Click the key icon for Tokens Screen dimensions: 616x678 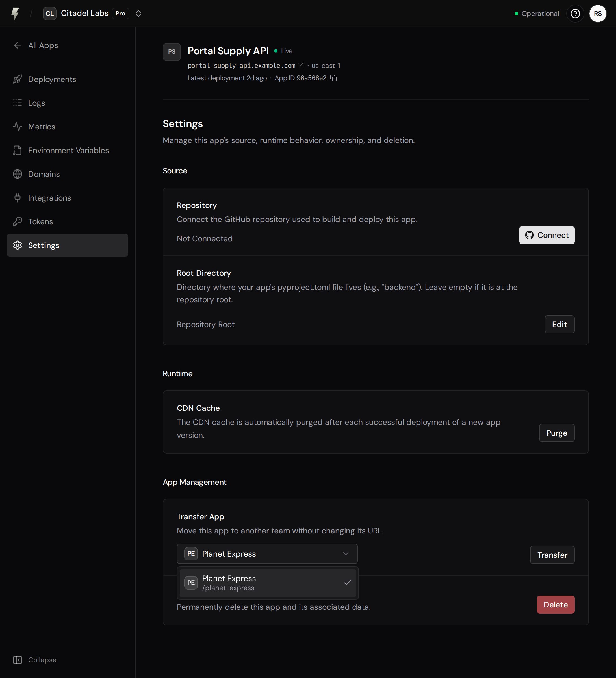[18, 221]
